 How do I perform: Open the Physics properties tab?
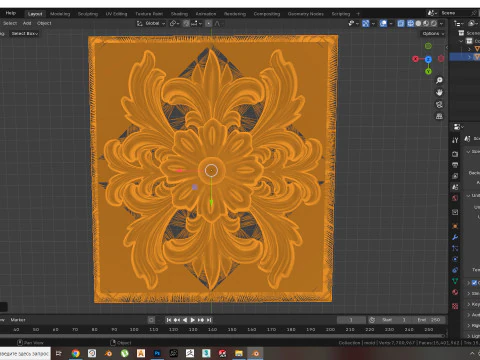455,259
